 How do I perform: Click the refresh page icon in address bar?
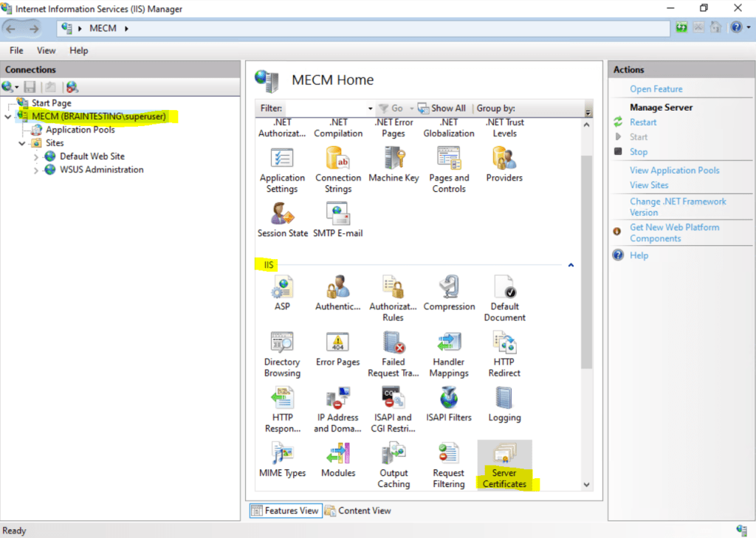point(681,27)
